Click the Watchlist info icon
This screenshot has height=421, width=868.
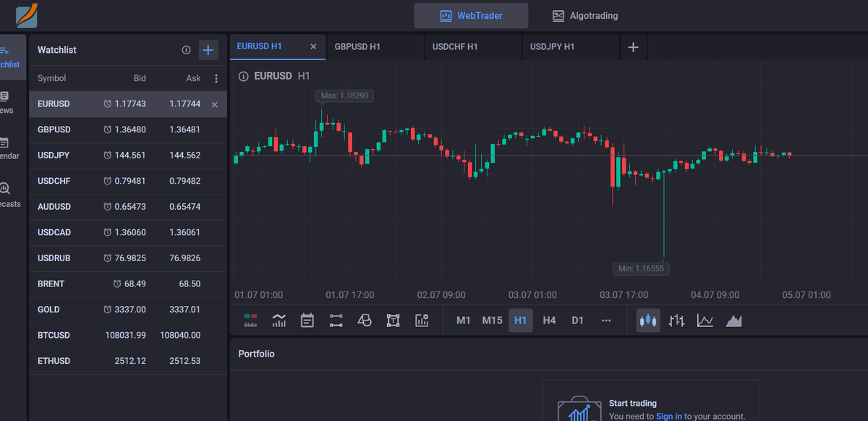point(186,50)
